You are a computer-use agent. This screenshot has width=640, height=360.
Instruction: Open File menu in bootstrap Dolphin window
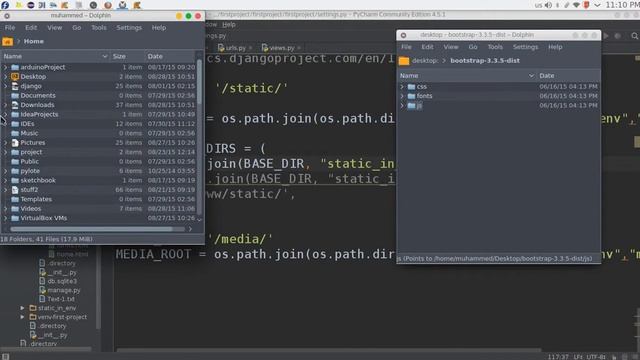click(406, 47)
